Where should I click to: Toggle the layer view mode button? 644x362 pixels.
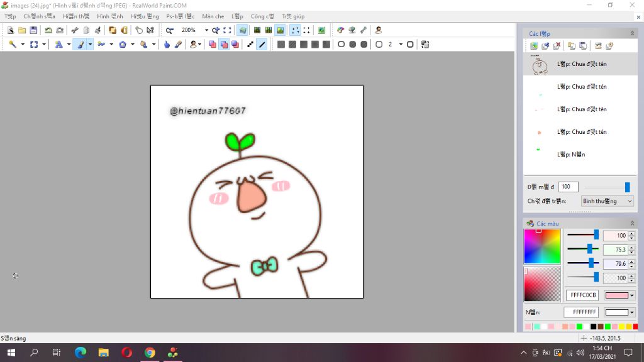[243, 30]
